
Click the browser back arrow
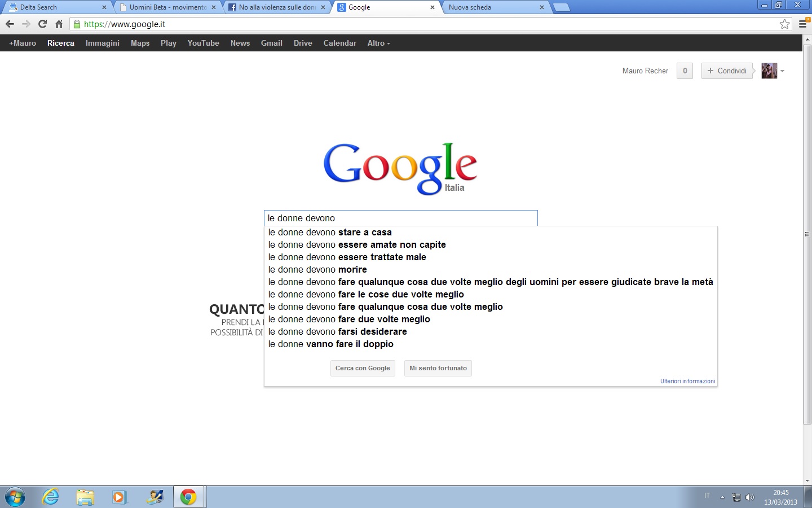coord(10,24)
